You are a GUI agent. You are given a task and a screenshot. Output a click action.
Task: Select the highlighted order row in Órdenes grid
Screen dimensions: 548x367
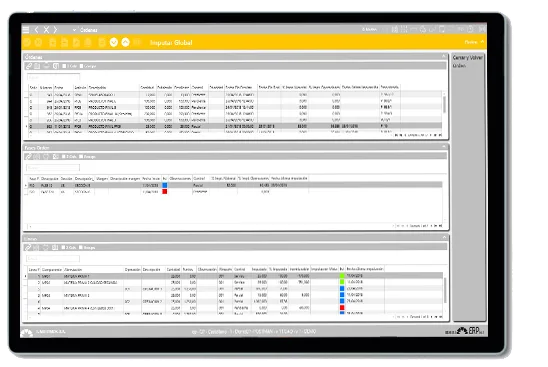(236, 126)
